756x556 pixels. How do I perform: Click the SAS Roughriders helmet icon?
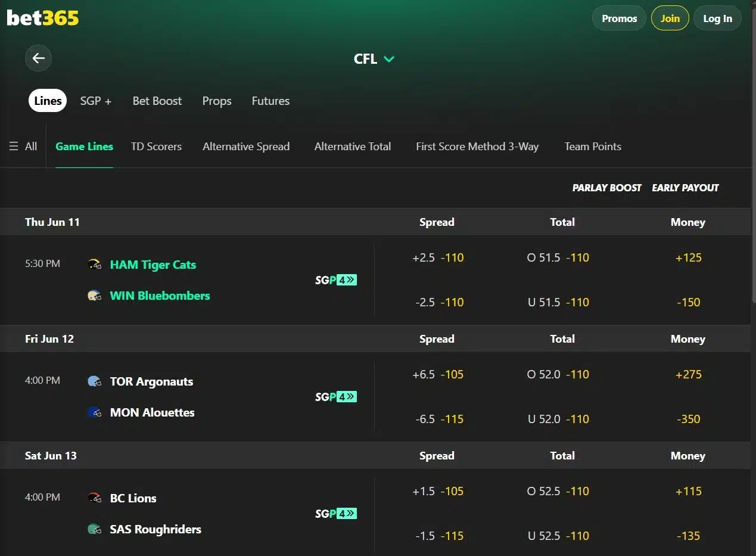94,529
